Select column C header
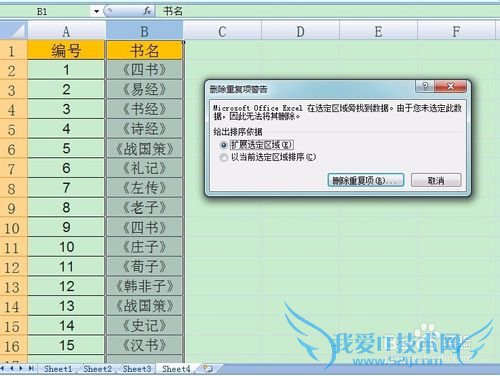Screen dimensions: 500x376 [x=222, y=31]
